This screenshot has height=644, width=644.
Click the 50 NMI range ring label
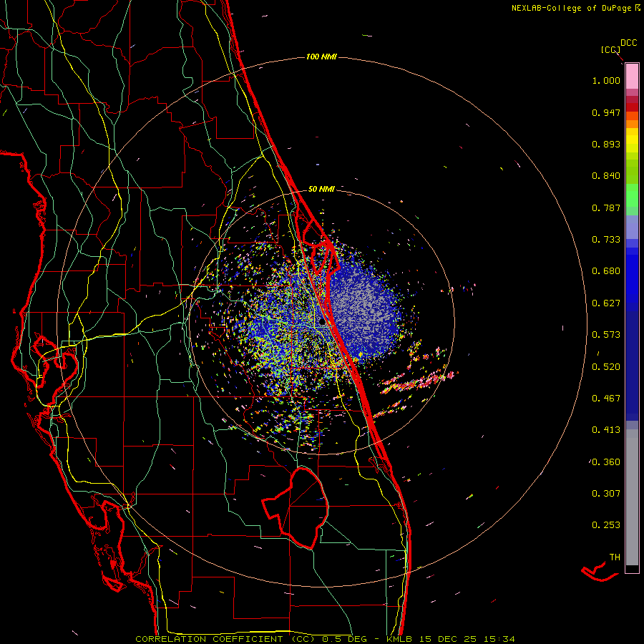point(321,189)
